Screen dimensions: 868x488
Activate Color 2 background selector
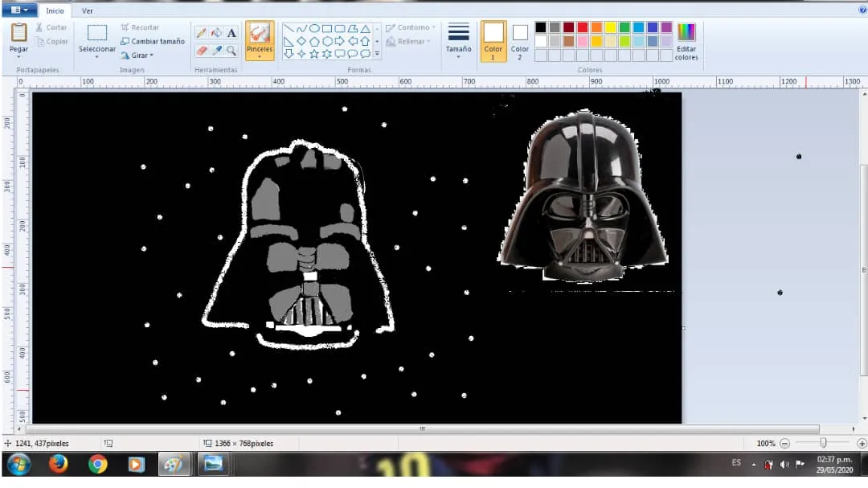coord(519,41)
